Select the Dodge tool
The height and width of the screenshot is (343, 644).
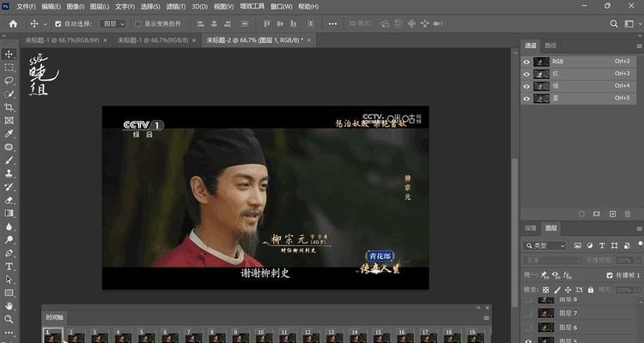point(9,239)
